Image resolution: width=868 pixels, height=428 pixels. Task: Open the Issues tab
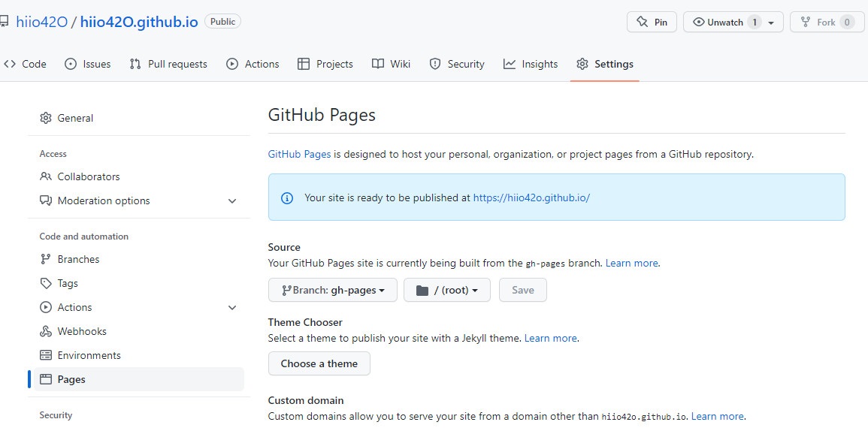(87, 64)
